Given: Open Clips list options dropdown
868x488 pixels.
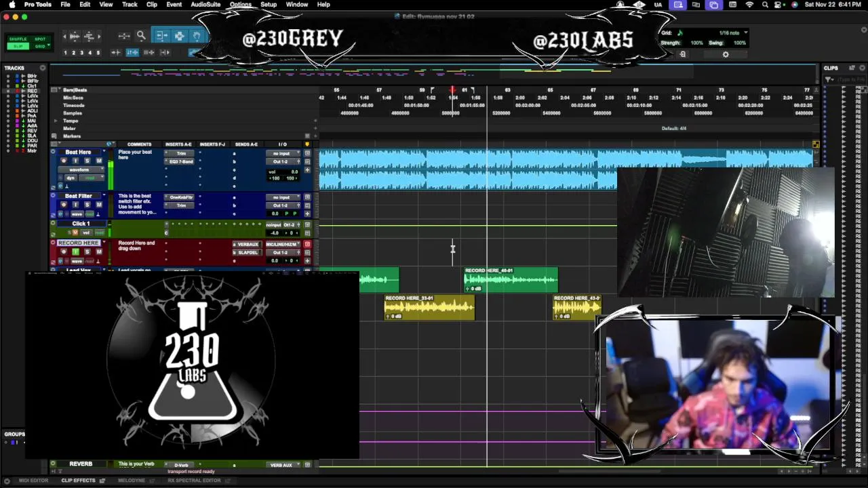Looking at the screenshot, I should [x=862, y=68].
